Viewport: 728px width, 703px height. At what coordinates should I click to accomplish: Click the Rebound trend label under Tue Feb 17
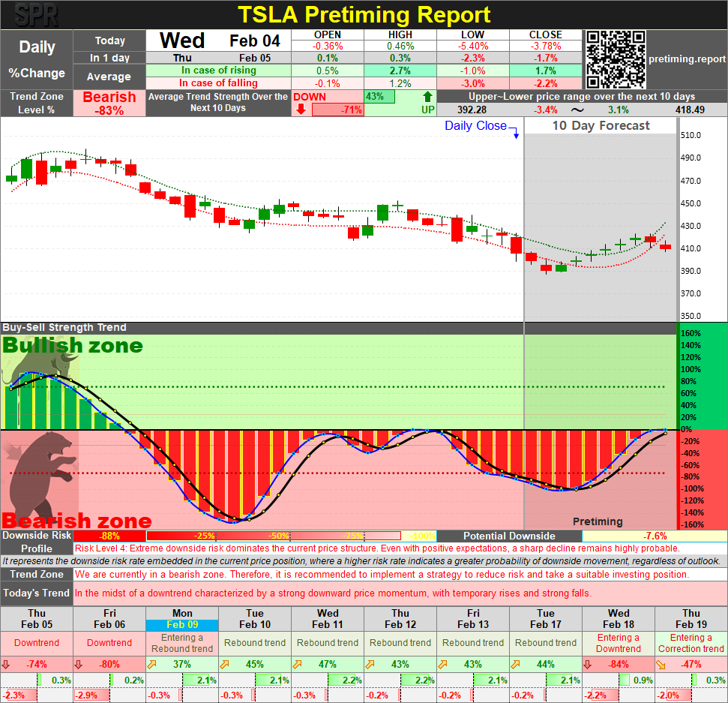(x=546, y=643)
